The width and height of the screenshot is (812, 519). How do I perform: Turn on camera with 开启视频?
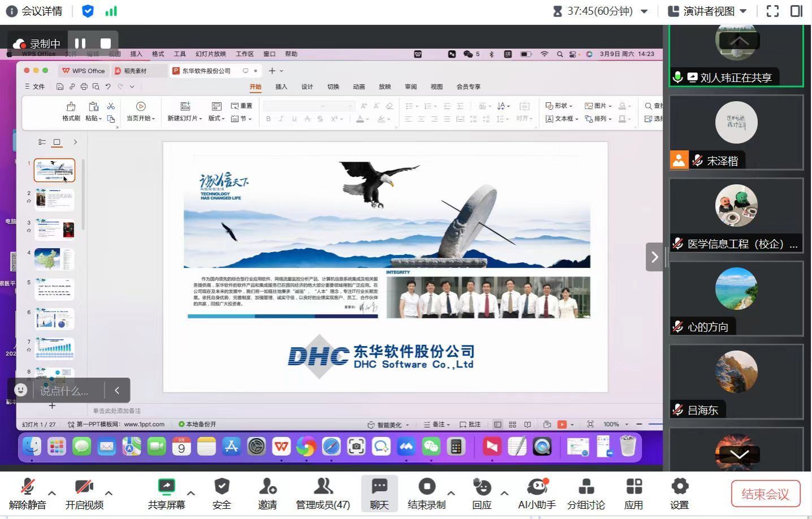tap(84, 487)
